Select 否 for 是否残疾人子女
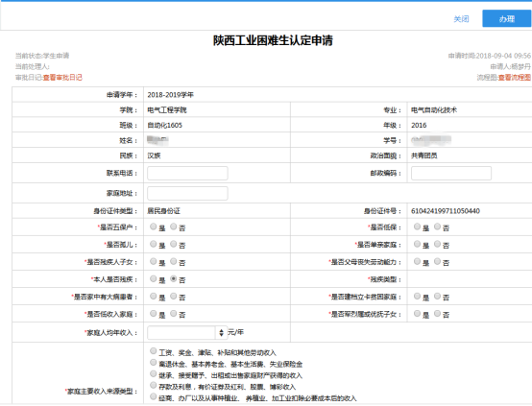 tap(174, 261)
